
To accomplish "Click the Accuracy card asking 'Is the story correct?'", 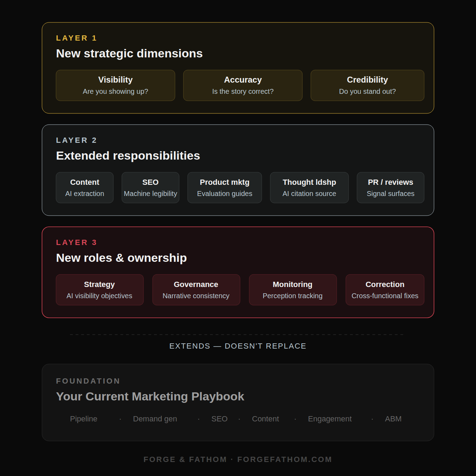I will tap(243, 85).
